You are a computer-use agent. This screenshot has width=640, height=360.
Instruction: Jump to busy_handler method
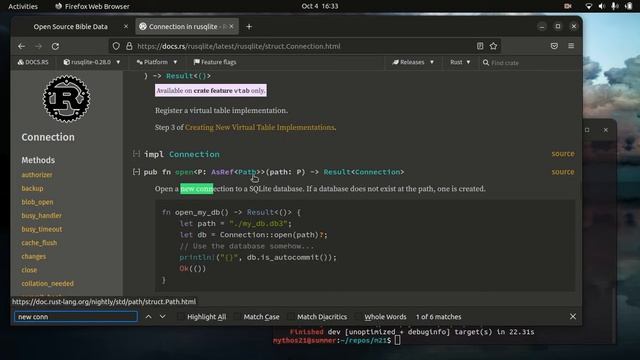42,216
